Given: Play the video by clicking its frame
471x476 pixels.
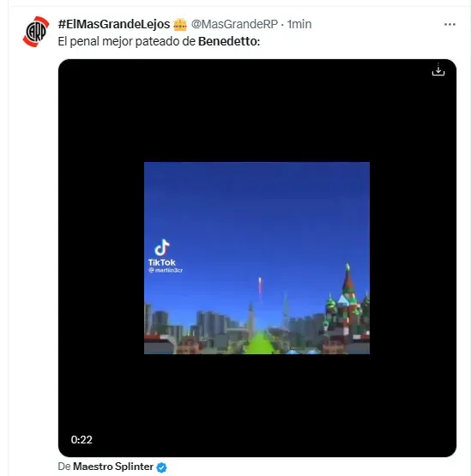Looking at the screenshot, I should [x=257, y=258].
